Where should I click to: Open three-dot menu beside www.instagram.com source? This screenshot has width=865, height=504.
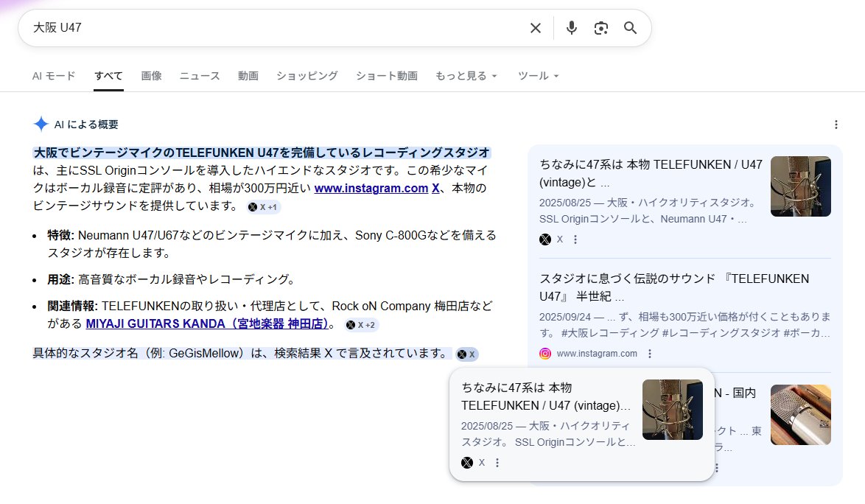point(650,354)
